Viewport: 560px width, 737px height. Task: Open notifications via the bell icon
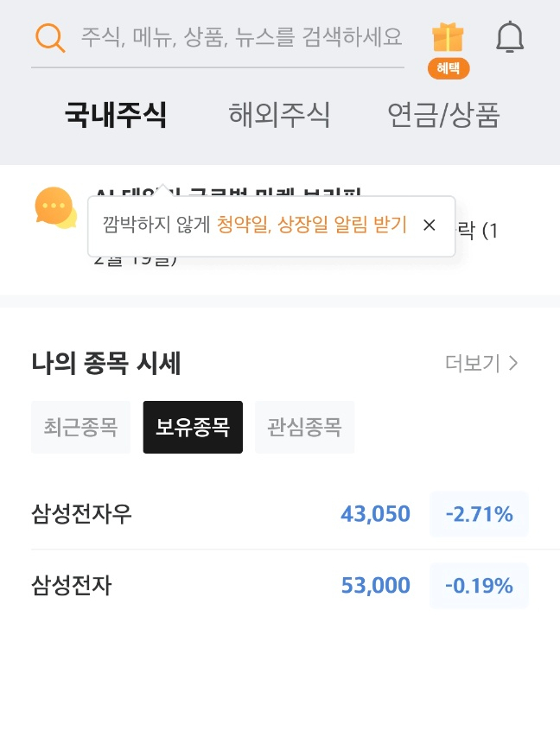click(x=510, y=37)
